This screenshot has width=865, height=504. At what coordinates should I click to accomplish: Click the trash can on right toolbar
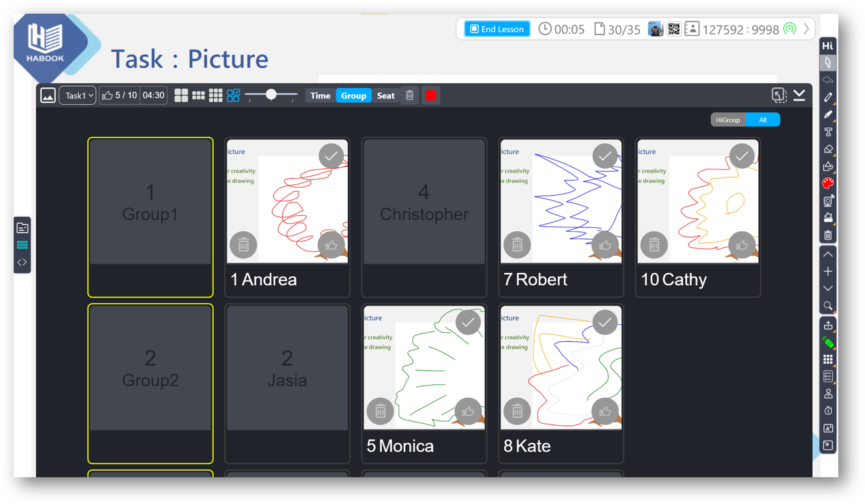(828, 235)
